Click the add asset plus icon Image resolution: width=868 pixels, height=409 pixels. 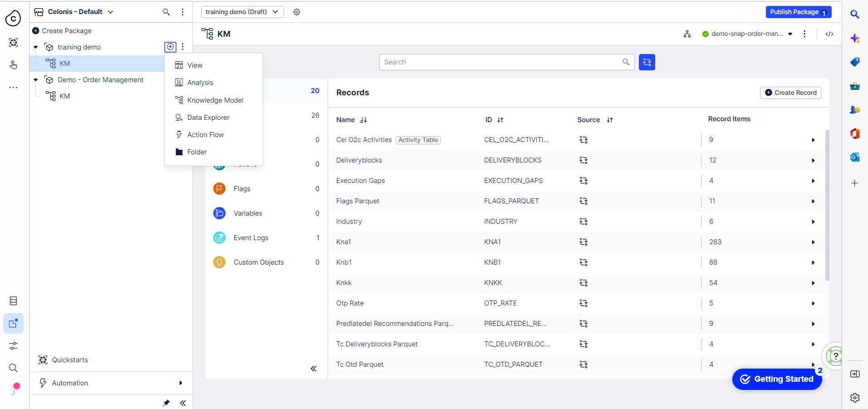170,47
